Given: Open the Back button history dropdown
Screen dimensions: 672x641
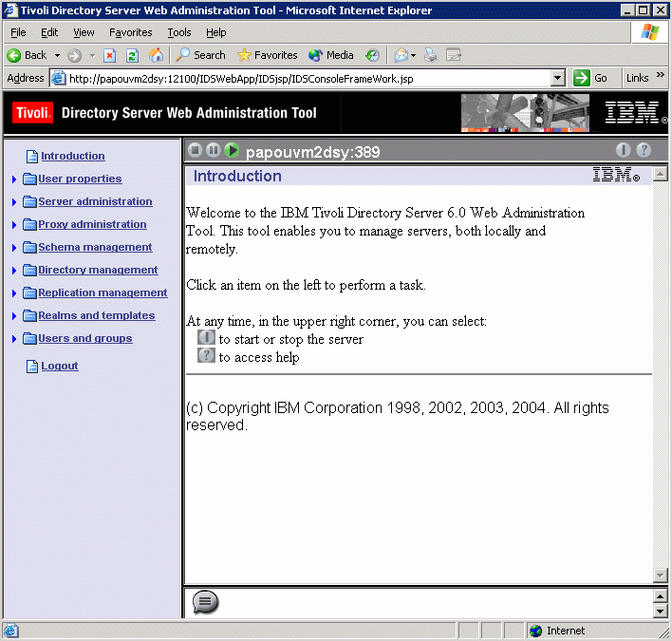Looking at the screenshot, I should click(57, 55).
